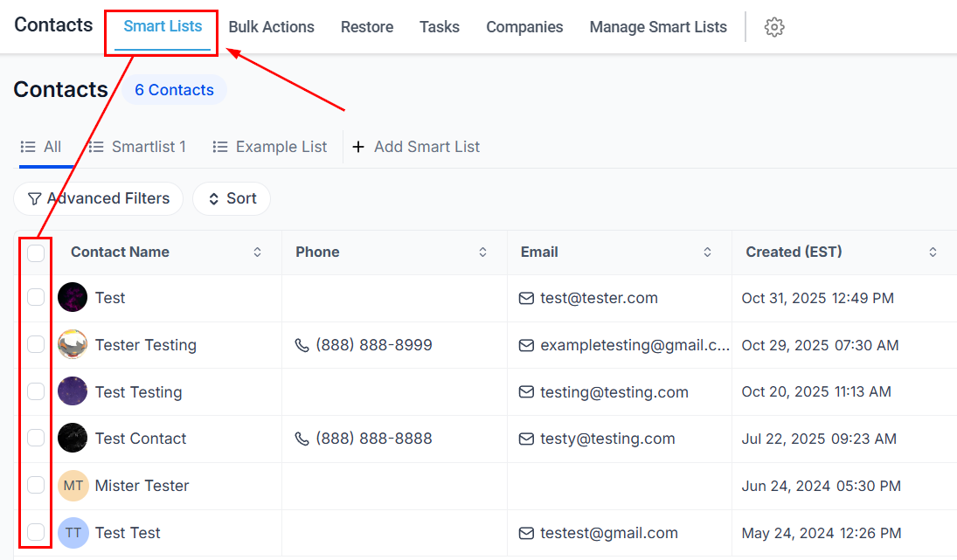This screenshot has height=560, width=957.
Task: Sort by the Contact Name column arrows
Action: coord(258,252)
